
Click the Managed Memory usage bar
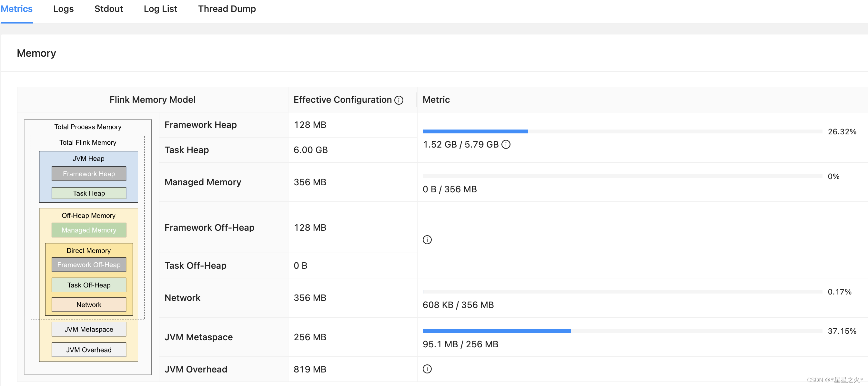pos(622,176)
